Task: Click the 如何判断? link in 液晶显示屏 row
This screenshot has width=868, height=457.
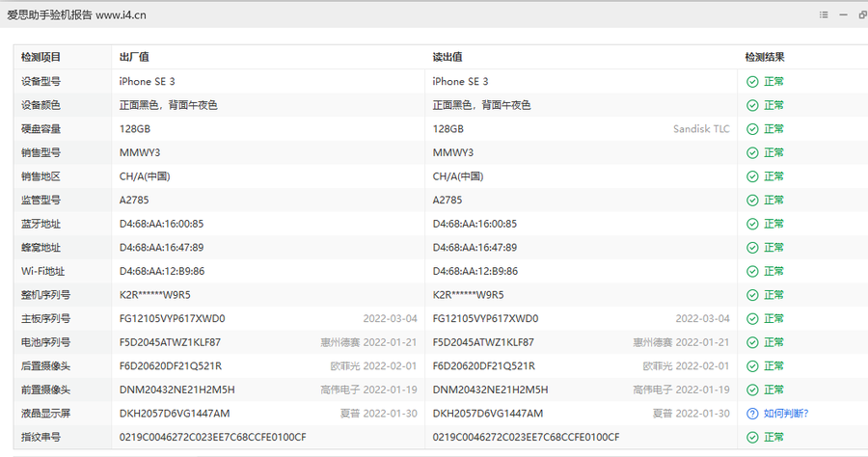Action: point(786,414)
